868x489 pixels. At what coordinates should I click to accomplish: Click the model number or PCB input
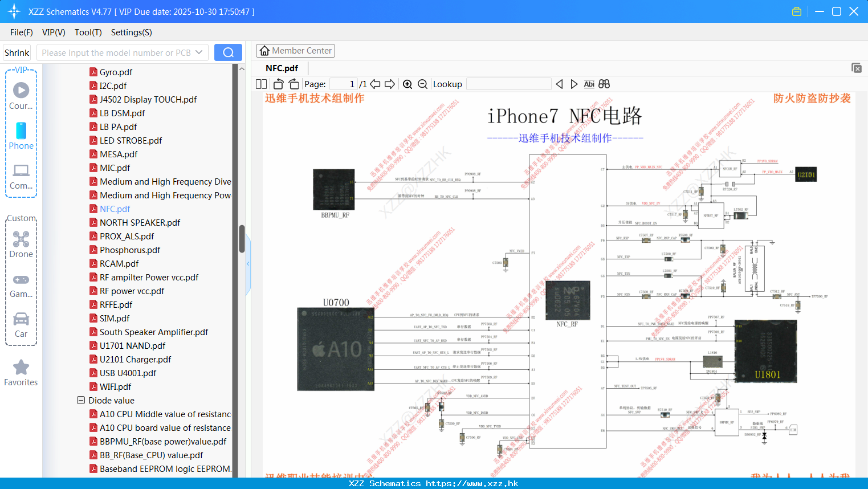tap(116, 52)
